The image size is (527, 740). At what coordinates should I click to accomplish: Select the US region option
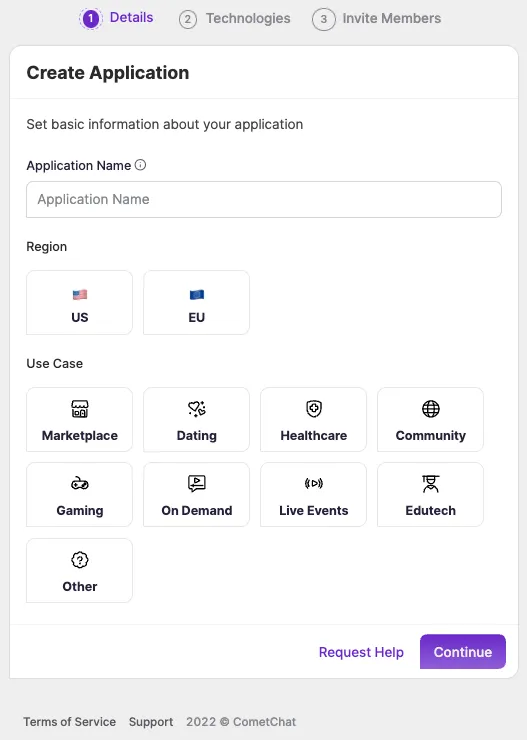79,303
